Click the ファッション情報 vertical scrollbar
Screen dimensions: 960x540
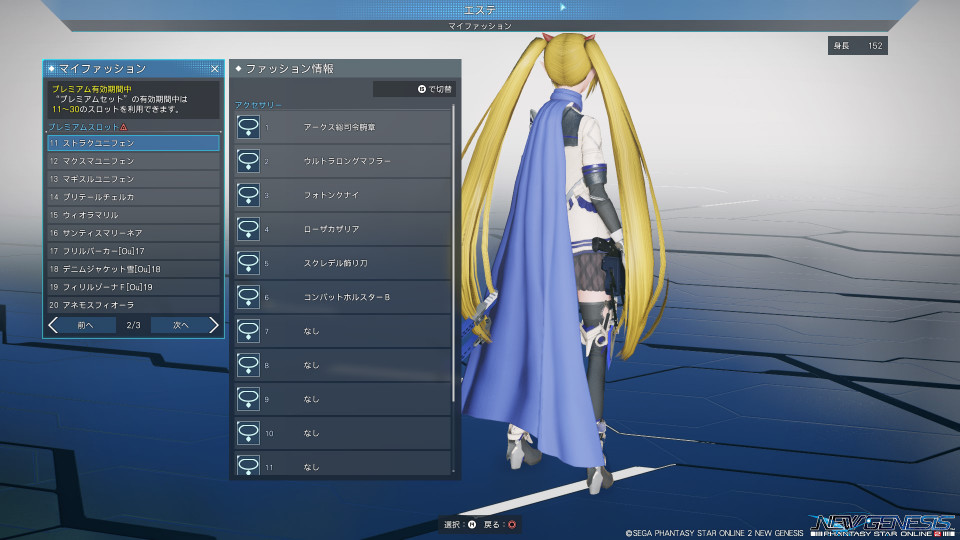click(x=454, y=254)
